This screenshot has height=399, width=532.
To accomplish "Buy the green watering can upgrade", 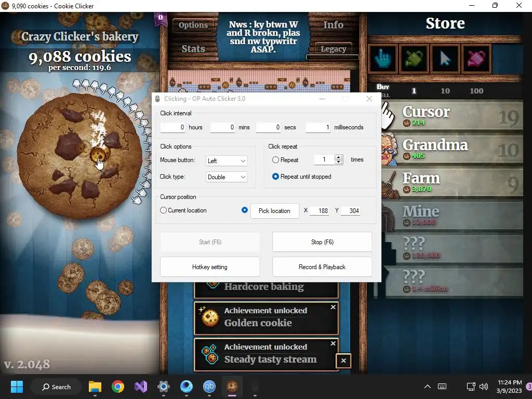I will click(414, 58).
